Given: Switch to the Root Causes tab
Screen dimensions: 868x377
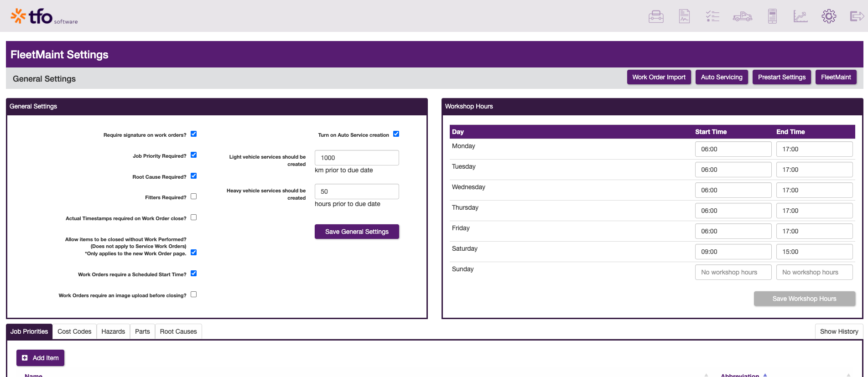Looking at the screenshot, I should 178,331.
